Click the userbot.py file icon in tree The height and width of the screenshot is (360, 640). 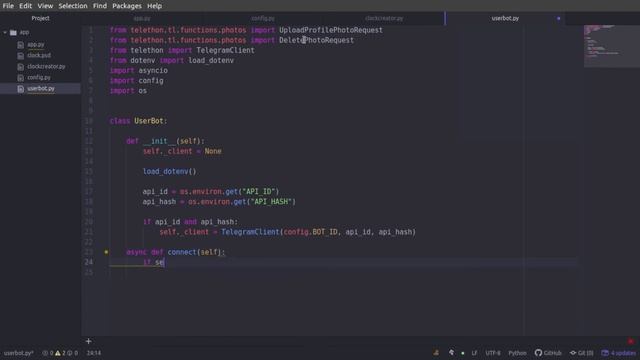pos(21,89)
